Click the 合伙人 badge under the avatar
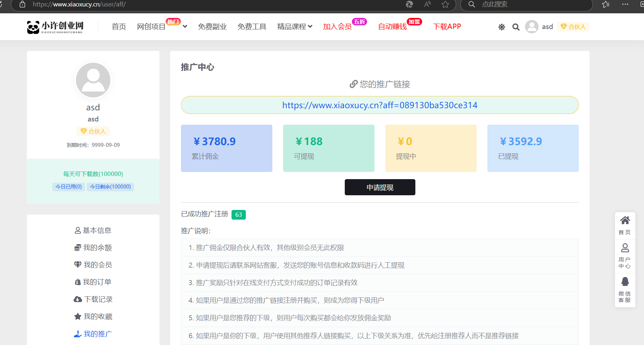 pyautogui.click(x=93, y=131)
